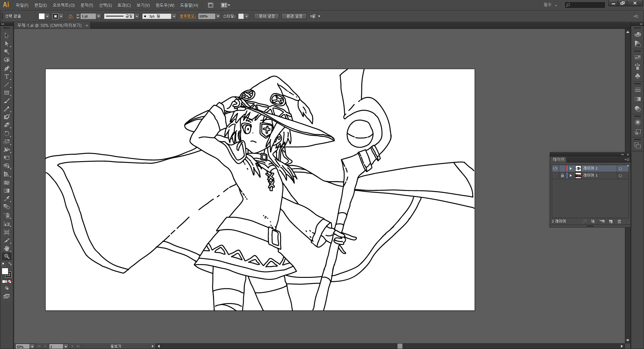Click target circle of 레이어 1
The width and height of the screenshot is (644, 349).
click(621, 176)
